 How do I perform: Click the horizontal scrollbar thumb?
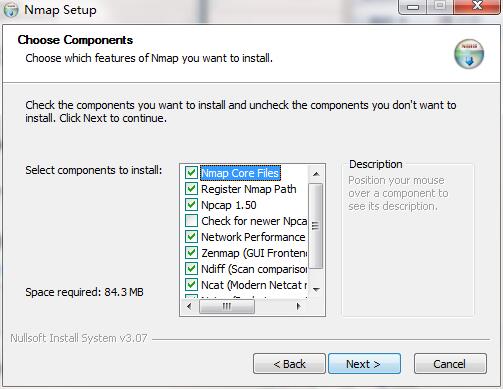pos(227,306)
